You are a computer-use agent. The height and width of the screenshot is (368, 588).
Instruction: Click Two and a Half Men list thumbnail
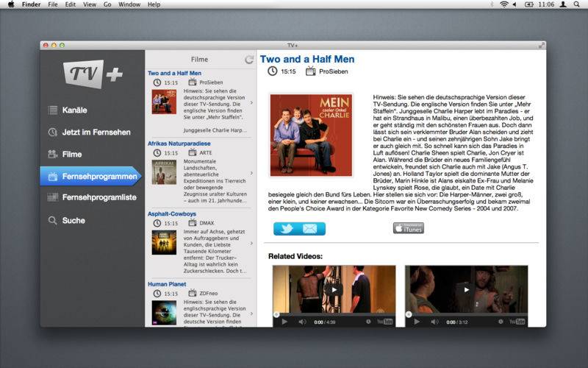point(164,102)
